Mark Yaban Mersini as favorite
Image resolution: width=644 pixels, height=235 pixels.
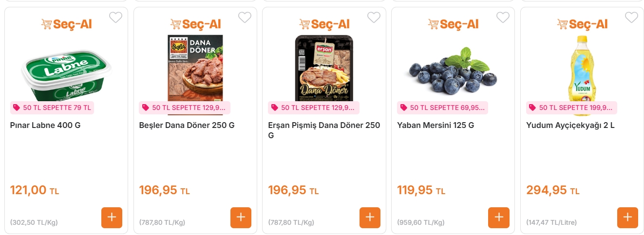[x=502, y=18]
